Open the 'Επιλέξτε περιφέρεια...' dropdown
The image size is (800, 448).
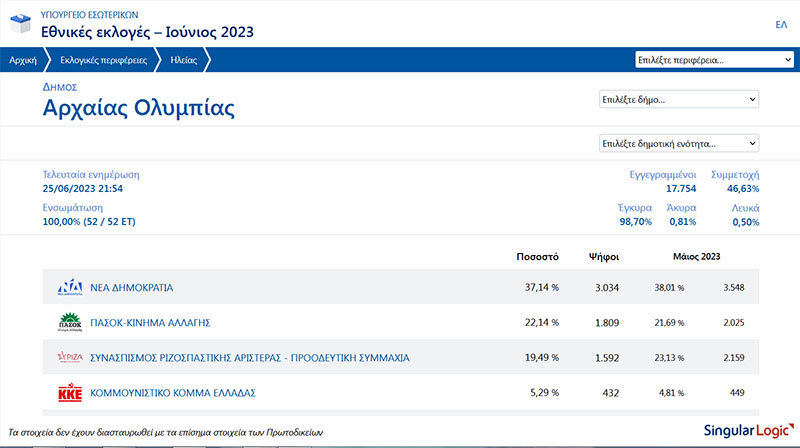714,60
